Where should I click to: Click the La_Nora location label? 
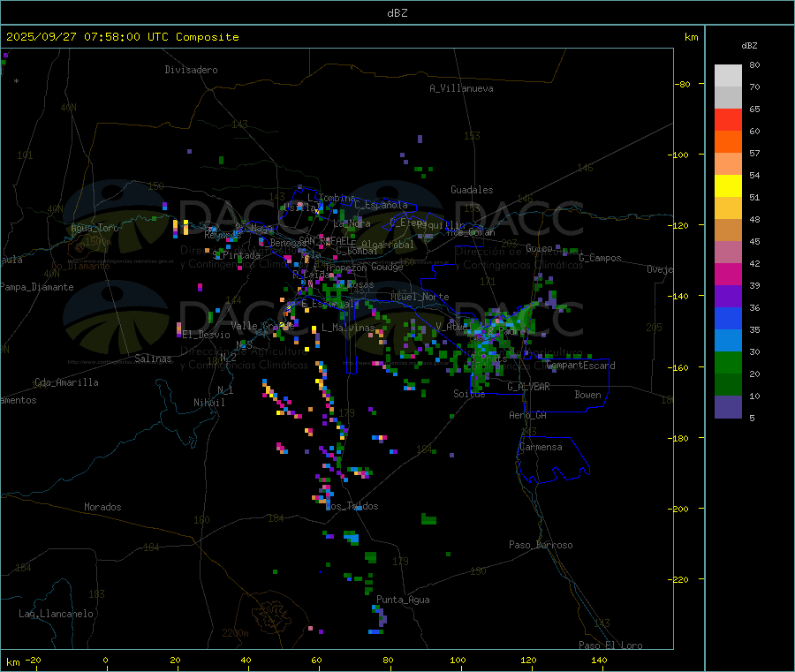[x=352, y=223]
